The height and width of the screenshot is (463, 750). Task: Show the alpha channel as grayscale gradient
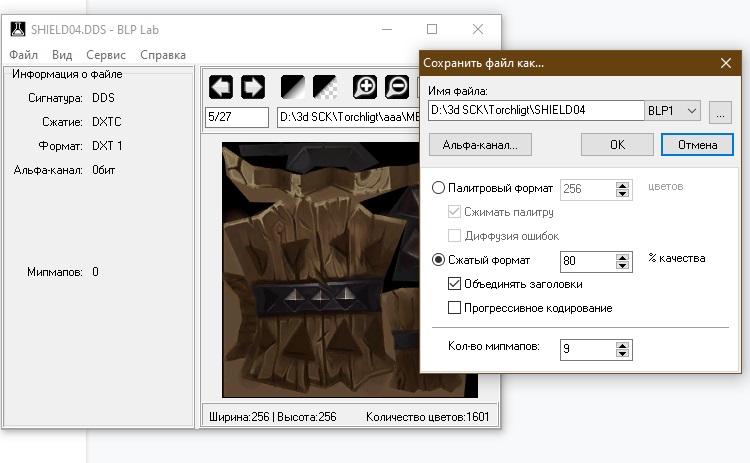(293, 87)
